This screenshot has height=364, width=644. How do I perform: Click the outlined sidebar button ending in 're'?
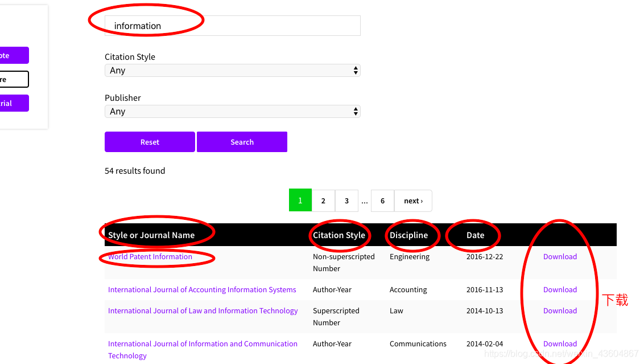(x=14, y=79)
